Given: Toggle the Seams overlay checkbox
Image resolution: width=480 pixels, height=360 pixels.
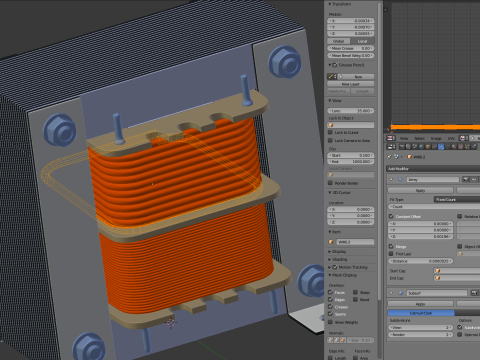Looking at the screenshot, I should tap(330, 314).
